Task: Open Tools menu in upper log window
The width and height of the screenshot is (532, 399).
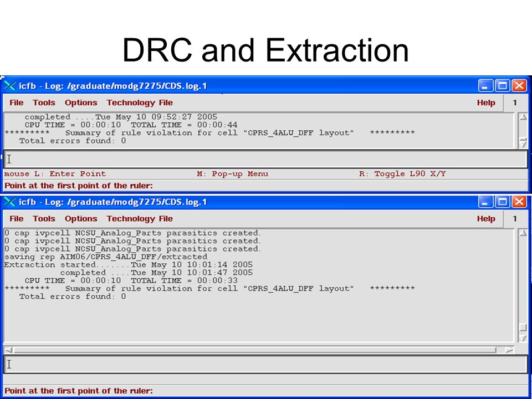Action: [44, 103]
